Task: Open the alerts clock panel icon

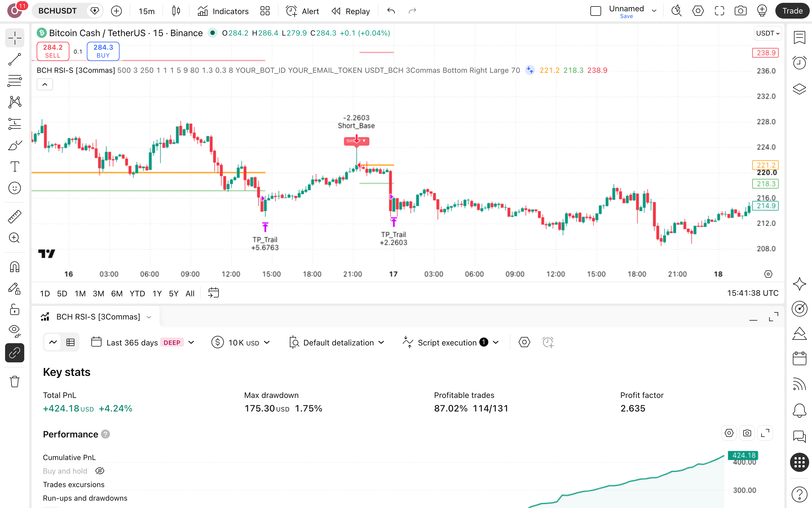Action: [799, 62]
